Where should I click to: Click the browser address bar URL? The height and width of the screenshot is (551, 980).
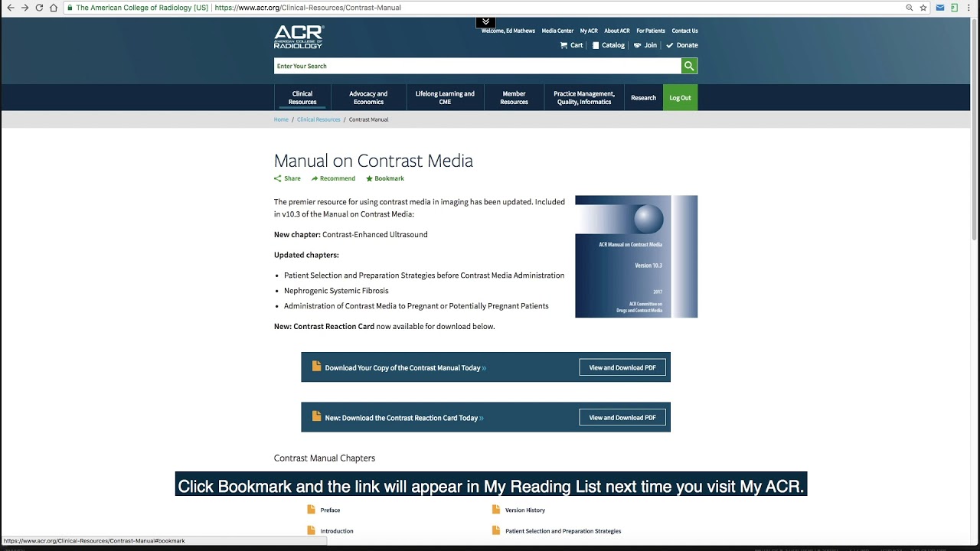pos(308,8)
